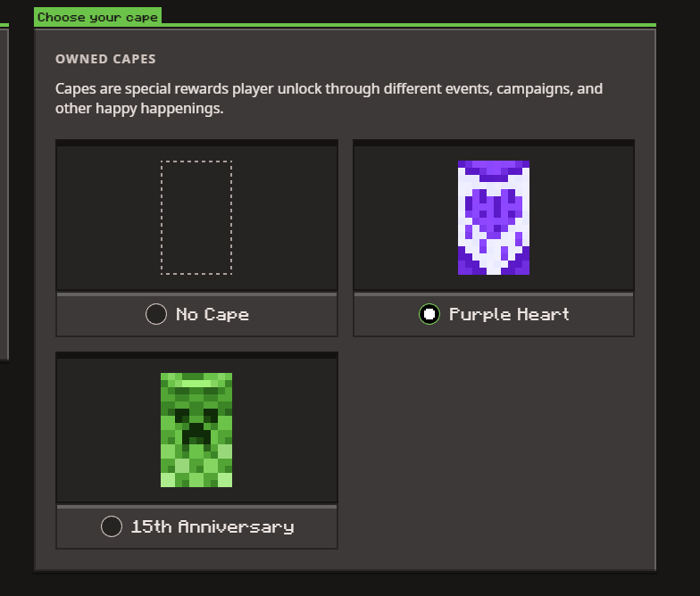
Task: Click the green creeper cape thumbnail
Action: (196, 430)
